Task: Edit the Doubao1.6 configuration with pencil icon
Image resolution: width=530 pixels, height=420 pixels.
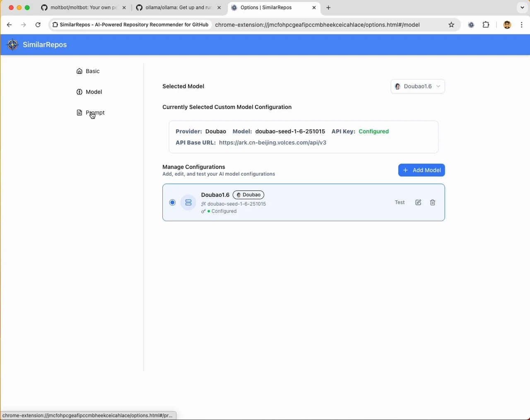Action: pyautogui.click(x=418, y=203)
